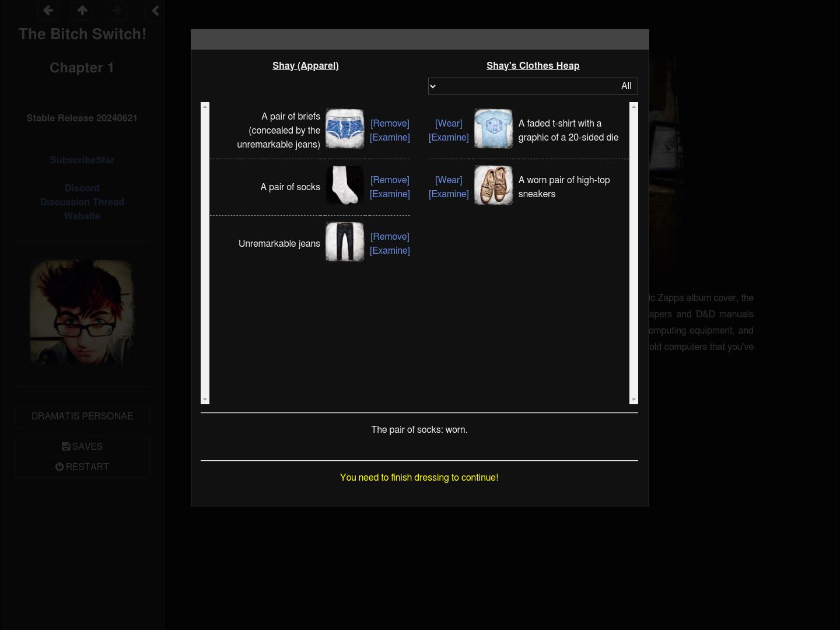The height and width of the screenshot is (630, 840).
Task: Remove the pair of briefs
Action: [x=390, y=124]
